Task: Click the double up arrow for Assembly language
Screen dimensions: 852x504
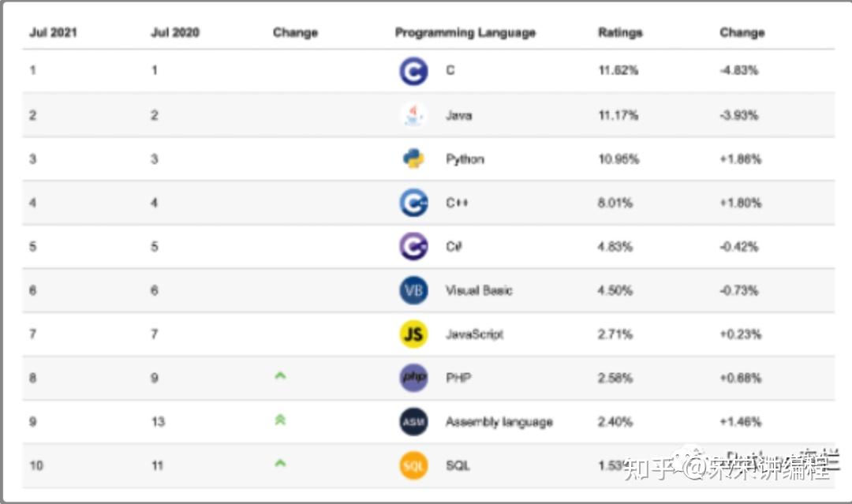Action: point(280,420)
